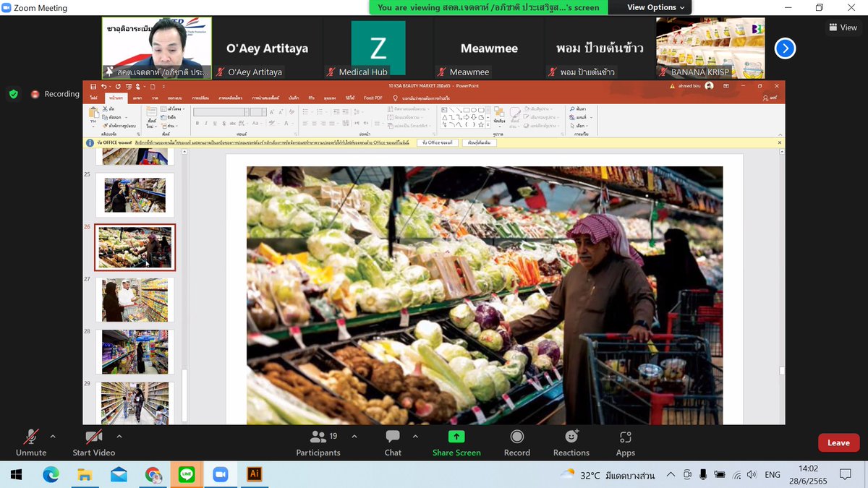Click ENG language indicator in tray
The width and height of the screenshot is (868, 488).
(773, 474)
